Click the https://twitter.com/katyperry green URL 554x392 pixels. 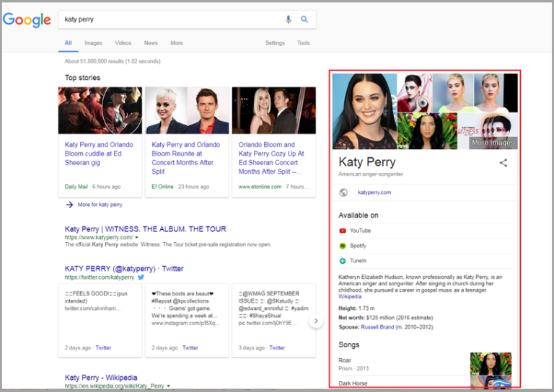pyautogui.click(x=100, y=277)
